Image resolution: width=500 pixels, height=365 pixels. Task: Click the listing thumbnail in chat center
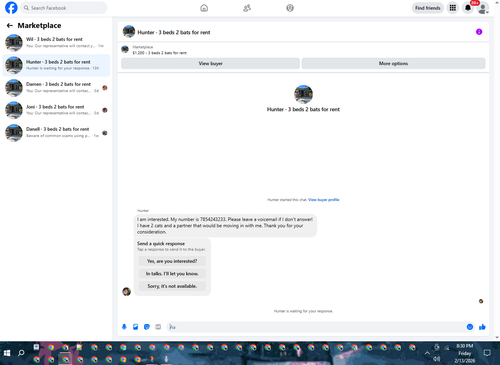click(303, 94)
